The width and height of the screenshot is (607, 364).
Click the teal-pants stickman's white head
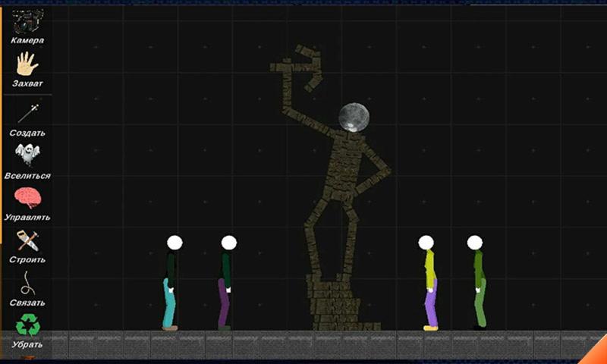(175, 243)
